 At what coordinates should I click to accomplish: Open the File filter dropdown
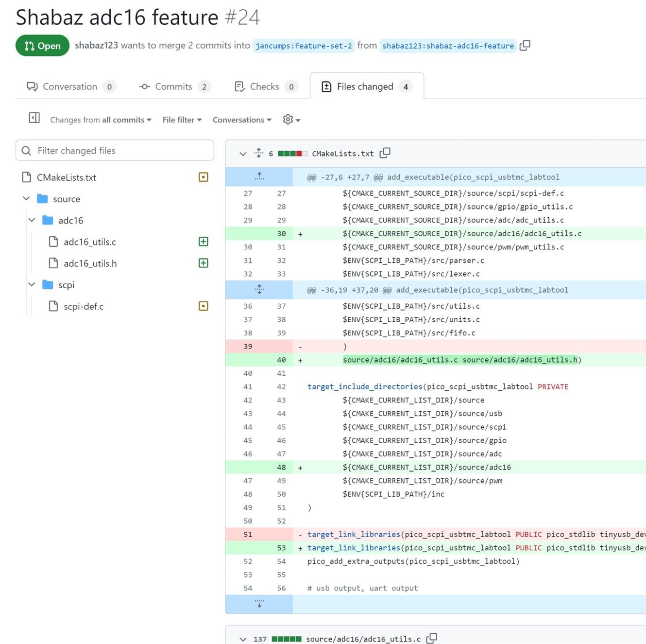pos(182,120)
